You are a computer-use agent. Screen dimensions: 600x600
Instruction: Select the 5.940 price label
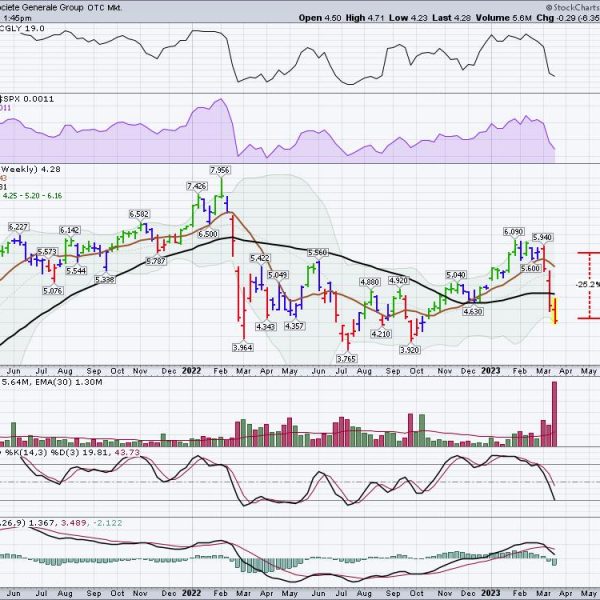tap(542, 238)
